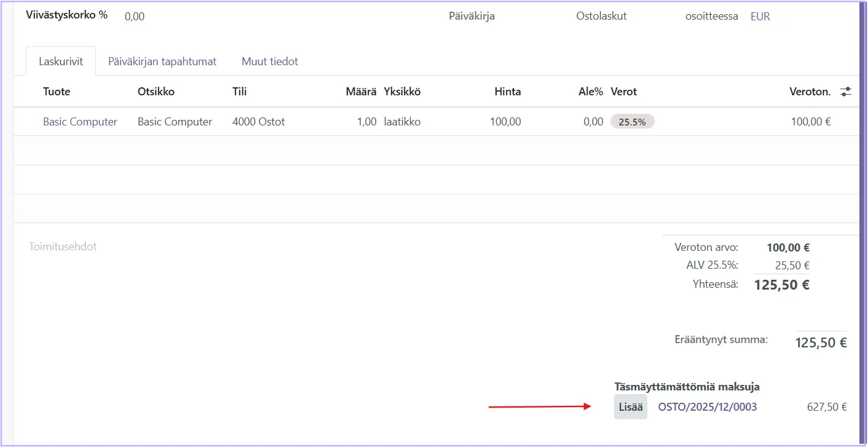The height and width of the screenshot is (447, 868).
Task: Click the first empty invoice line row
Action: (430, 151)
